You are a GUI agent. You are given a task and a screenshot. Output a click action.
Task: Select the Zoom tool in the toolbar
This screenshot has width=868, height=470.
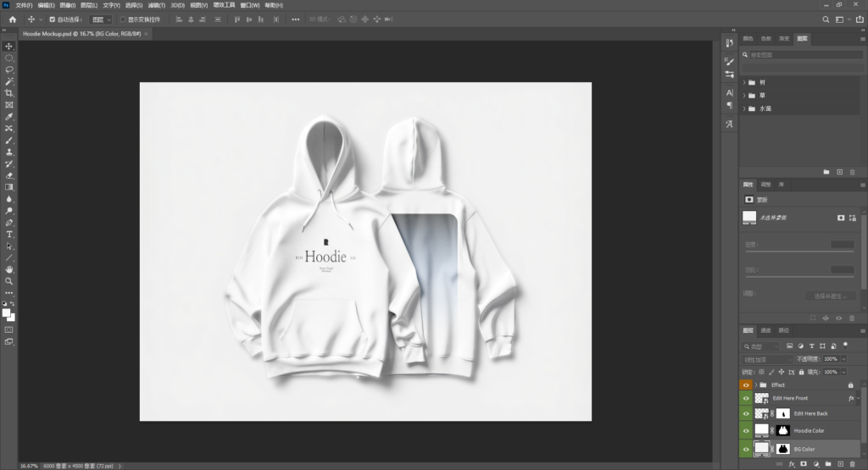pos(8,281)
